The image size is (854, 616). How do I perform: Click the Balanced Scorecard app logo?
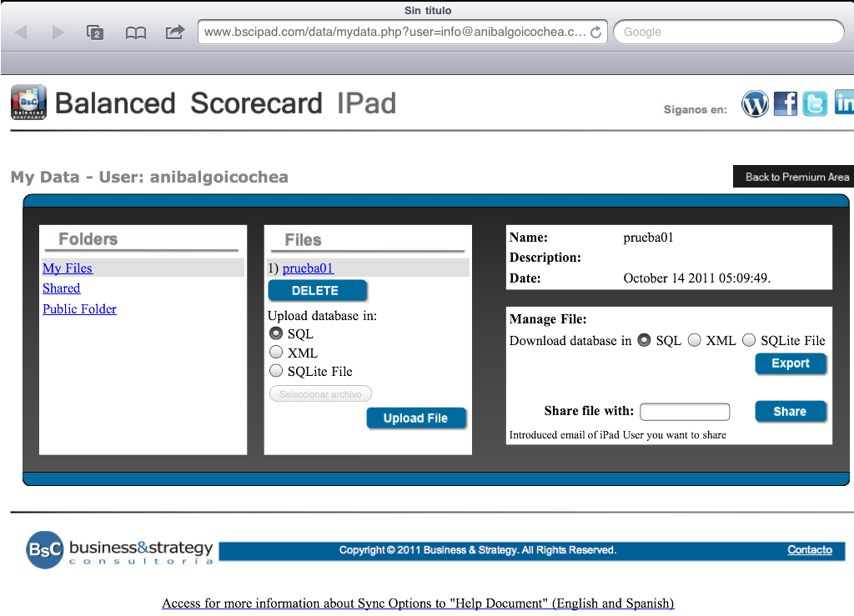point(28,103)
